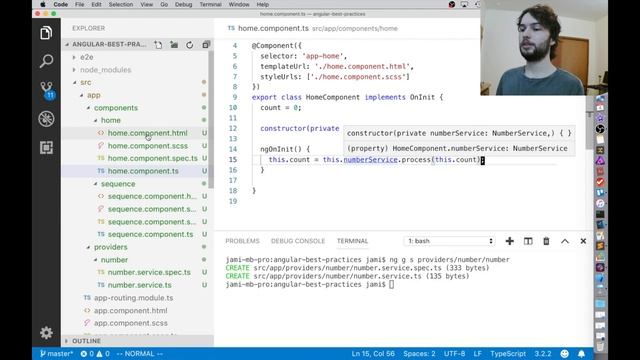Open the Debug menu
The width and height of the screenshot is (640, 360).
(x=183, y=4)
